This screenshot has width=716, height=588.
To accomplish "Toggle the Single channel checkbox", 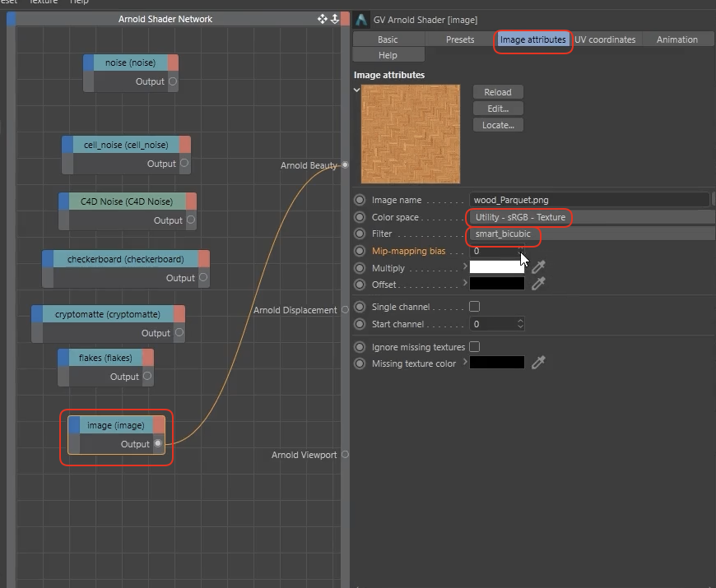I will (474, 306).
